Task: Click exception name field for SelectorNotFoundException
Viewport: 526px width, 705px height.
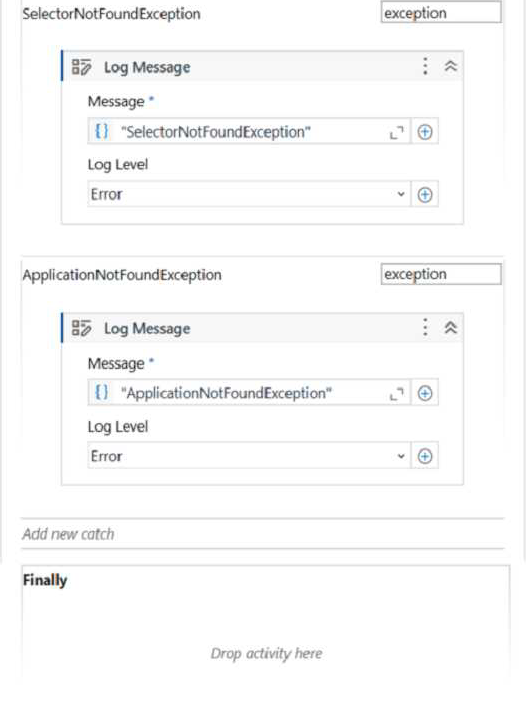Action: 441,13
